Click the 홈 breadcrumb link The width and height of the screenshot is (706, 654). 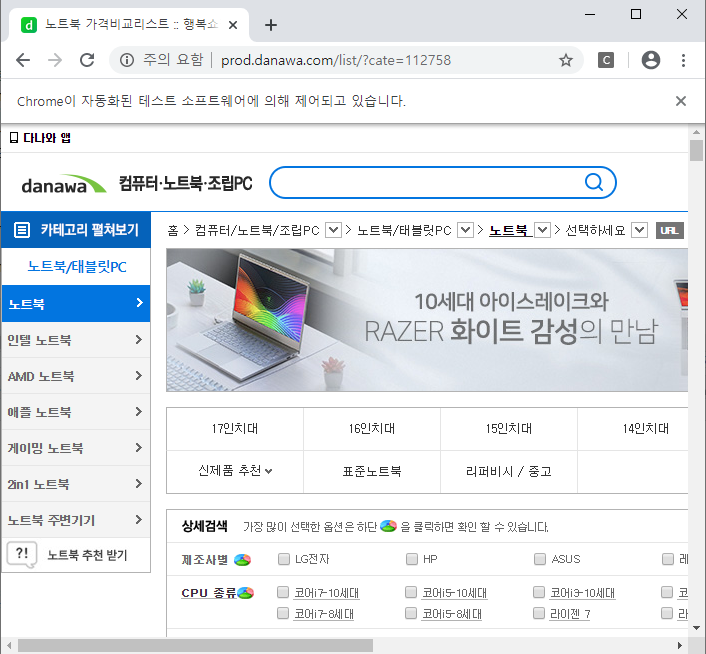[173, 230]
